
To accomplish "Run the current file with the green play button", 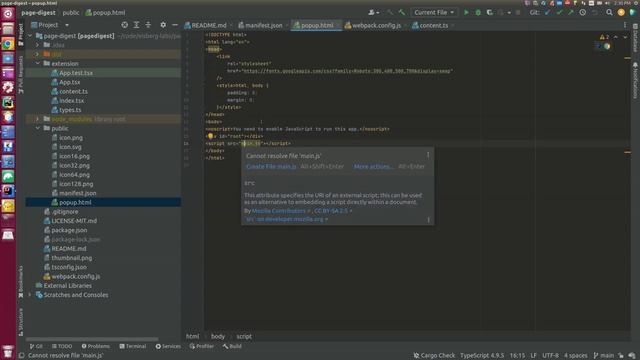I will pyautogui.click(x=466, y=13).
